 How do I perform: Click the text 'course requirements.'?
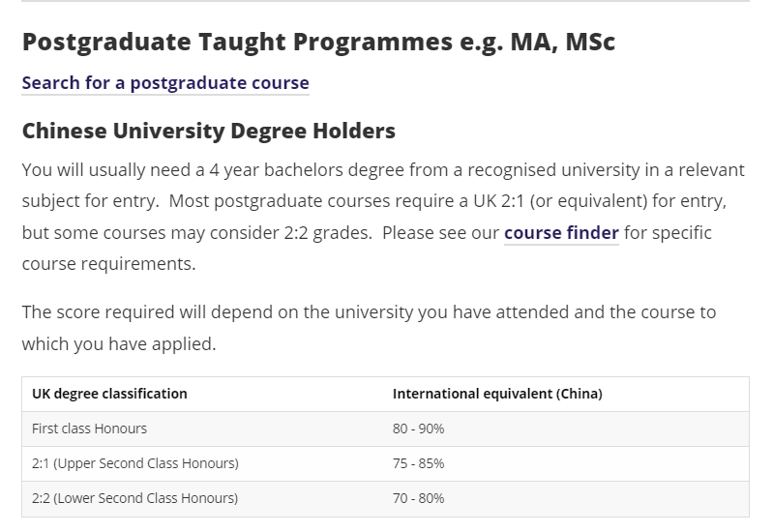(108, 264)
